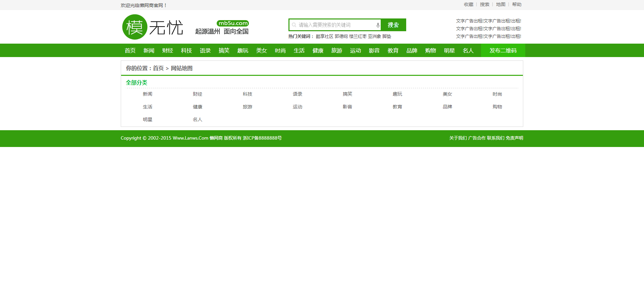Image resolution: width=644 pixels, height=299 pixels.
Task: Open the 帮助 link in top bar
Action: 517,5
